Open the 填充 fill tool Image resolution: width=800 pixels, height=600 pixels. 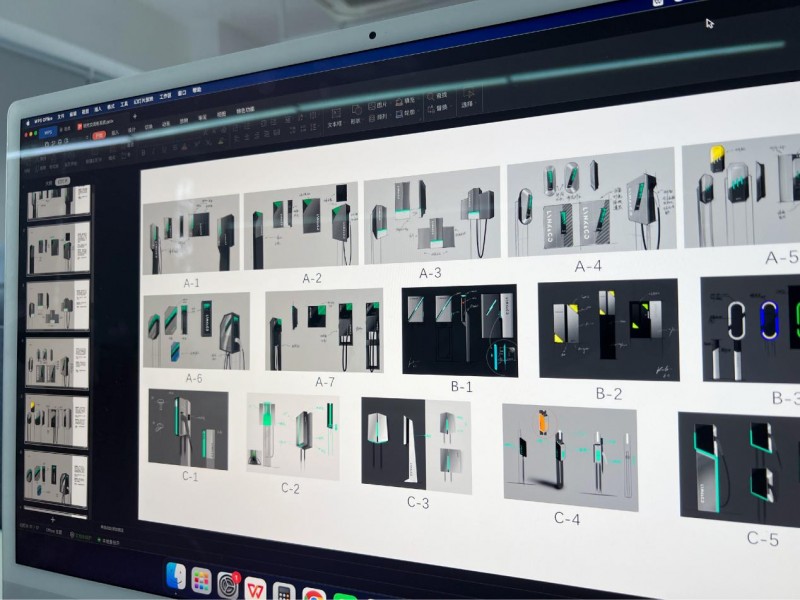pyautogui.click(x=405, y=101)
